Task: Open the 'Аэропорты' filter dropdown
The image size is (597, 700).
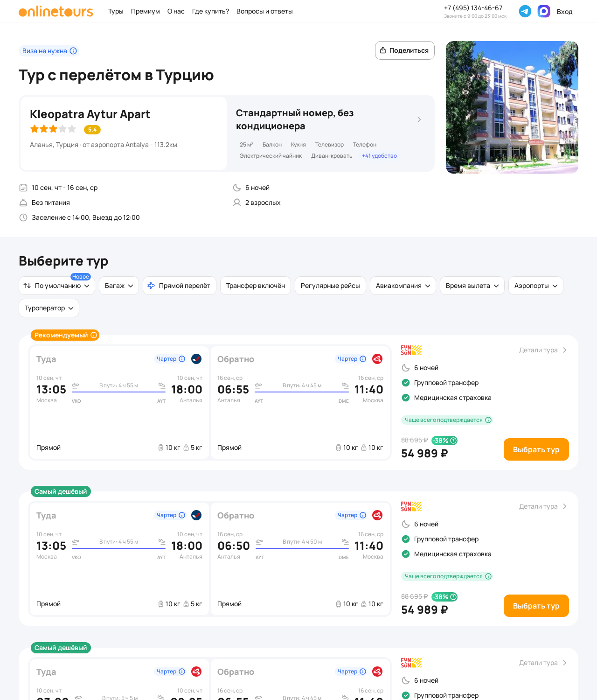Action: (x=536, y=286)
